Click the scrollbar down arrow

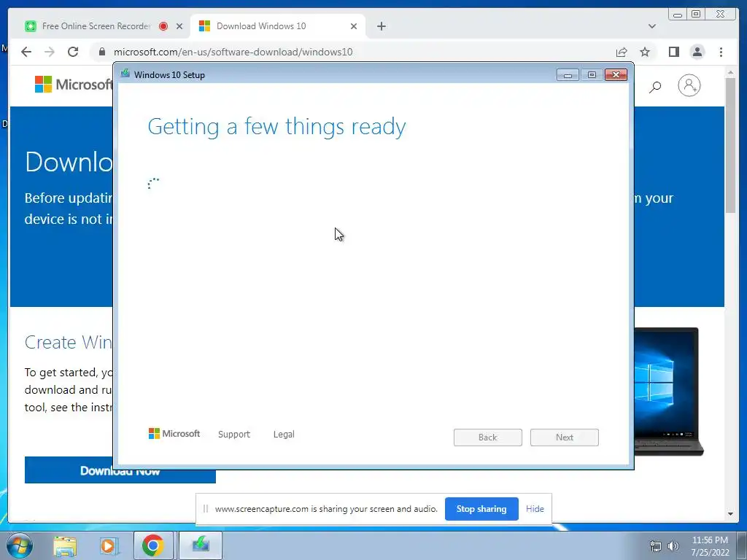pyautogui.click(x=731, y=514)
